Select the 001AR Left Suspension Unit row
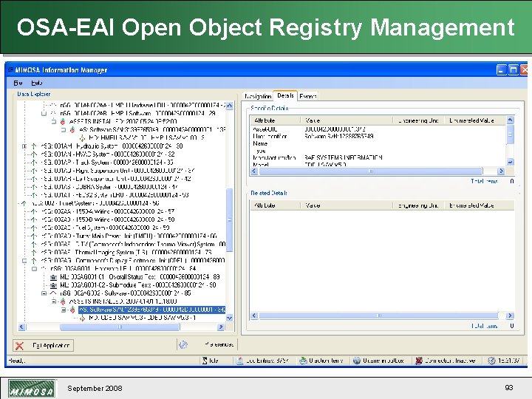Screen dimensions: 532x399 coord(116,179)
